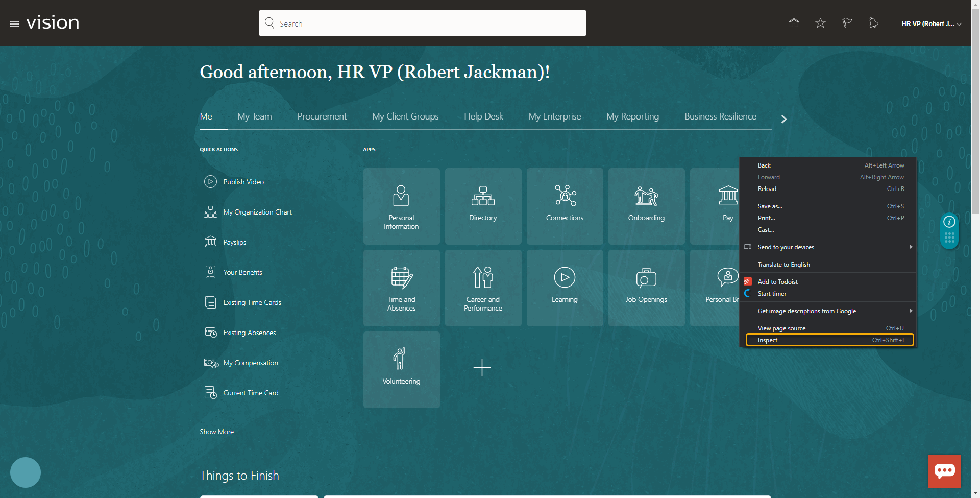The image size is (980, 498).
Task: Open the Your Benefits link
Action: pos(242,272)
